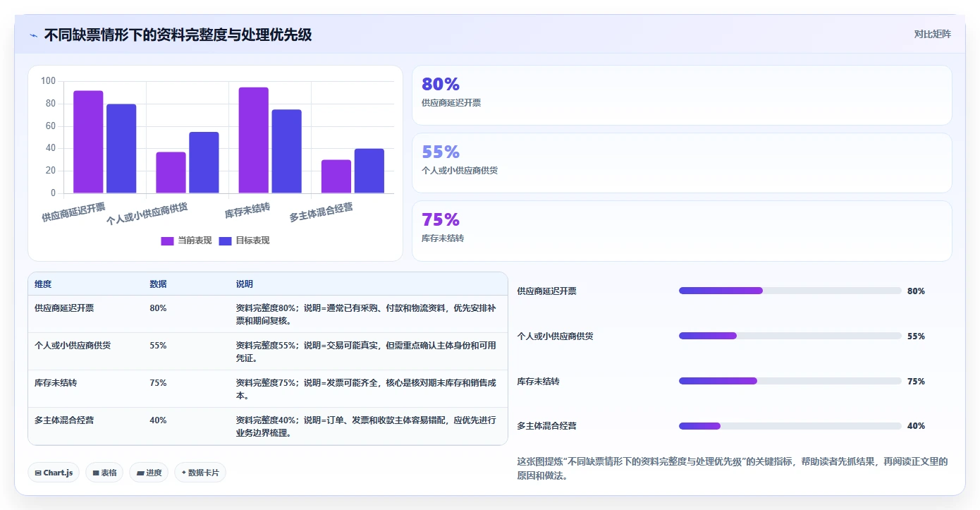This screenshot has width=980, height=510.
Task: Click the Chart.js tag chip
Action: (x=54, y=473)
